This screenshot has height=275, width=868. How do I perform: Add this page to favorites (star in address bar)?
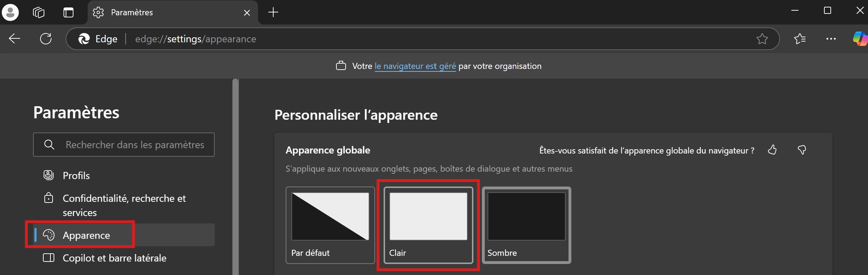762,39
